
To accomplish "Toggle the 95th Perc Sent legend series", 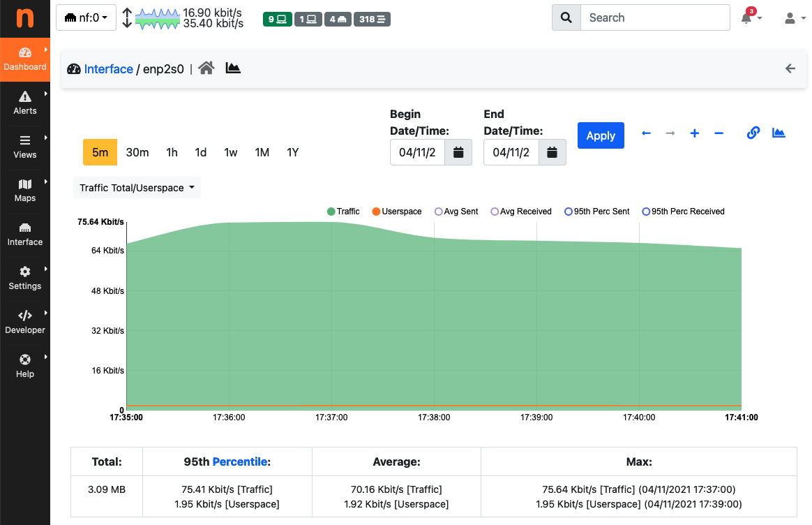I will [x=596, y=212].
